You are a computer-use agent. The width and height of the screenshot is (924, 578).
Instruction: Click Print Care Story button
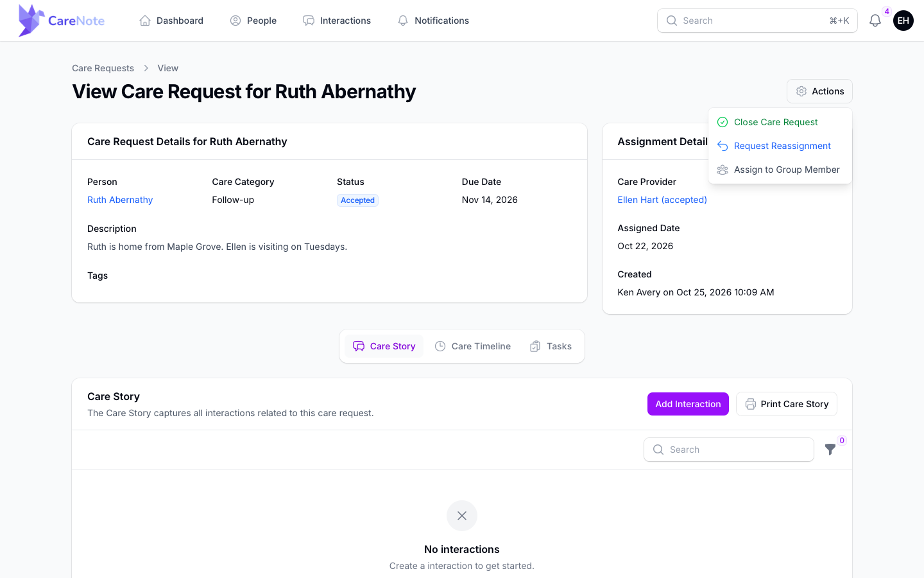[x=787, y=404]
